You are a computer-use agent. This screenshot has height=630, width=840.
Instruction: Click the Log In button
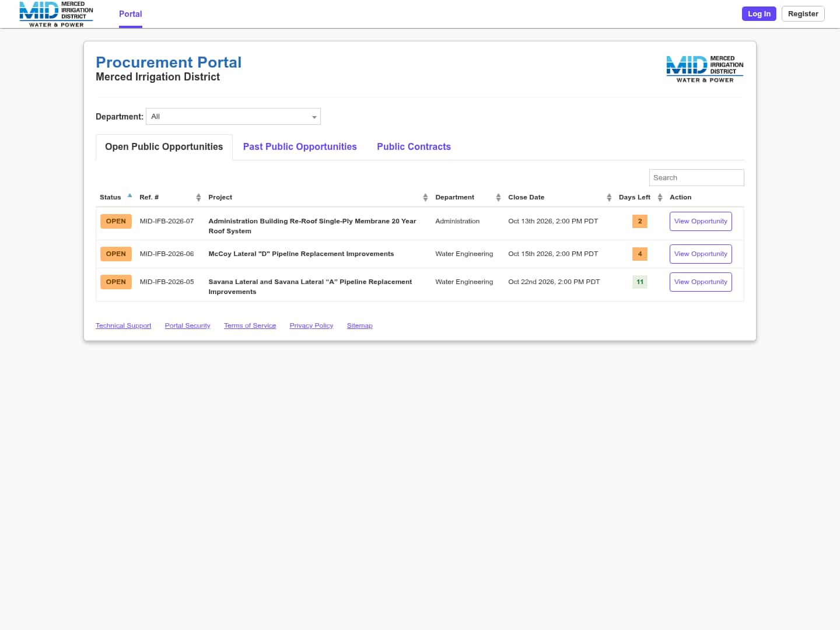coord(759,14)
